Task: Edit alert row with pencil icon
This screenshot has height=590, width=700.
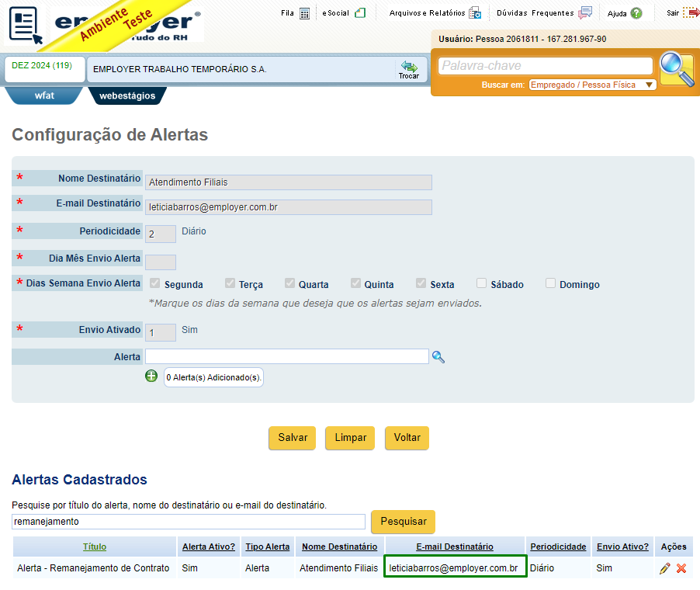Action: tap(665, 568)
